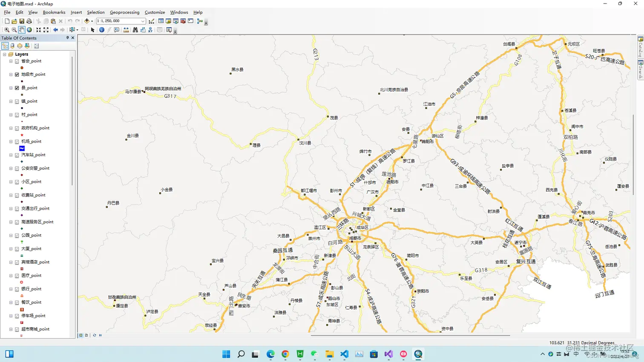
Task: Collapse the Layers data frame tree
Action: (x=5, y=54)
